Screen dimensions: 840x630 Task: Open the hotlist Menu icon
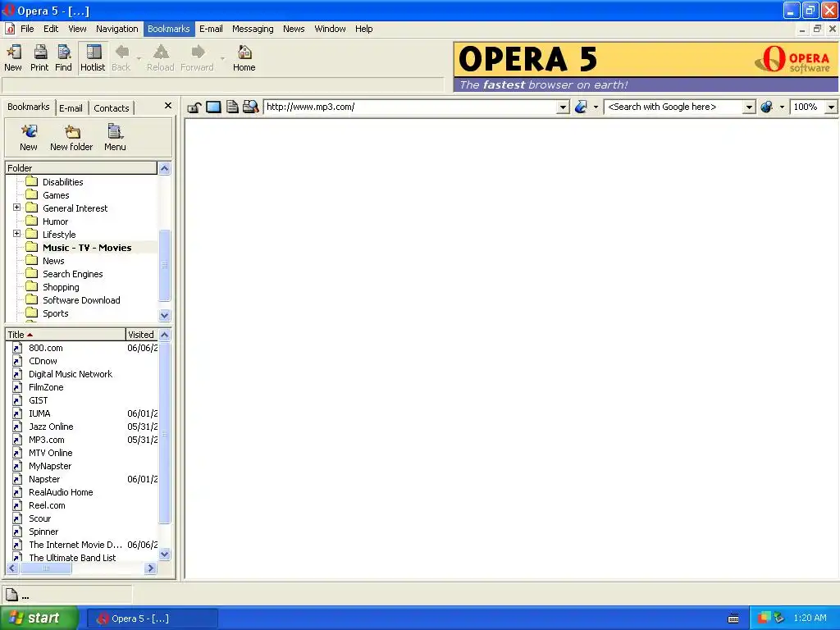pos(115,138)
